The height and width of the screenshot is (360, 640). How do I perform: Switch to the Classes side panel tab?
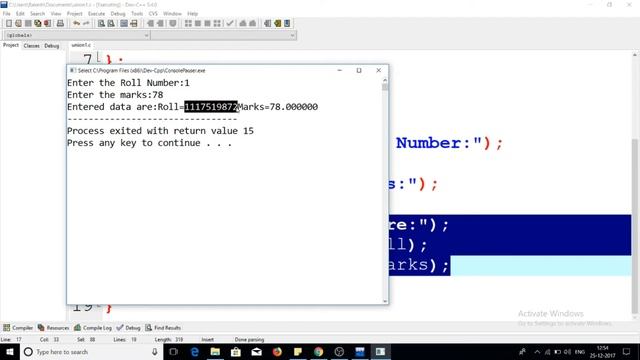tap(32, 46)
